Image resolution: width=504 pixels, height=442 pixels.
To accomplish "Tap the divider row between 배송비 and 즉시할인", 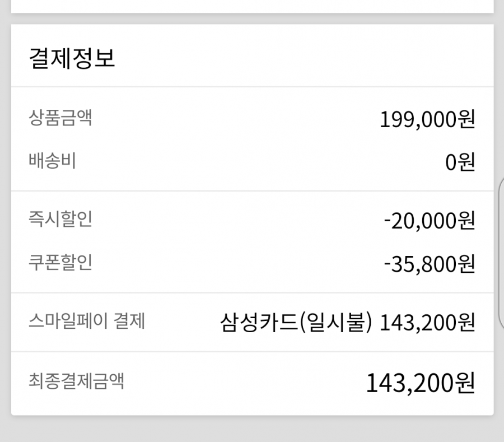I will tap(253, 191).
